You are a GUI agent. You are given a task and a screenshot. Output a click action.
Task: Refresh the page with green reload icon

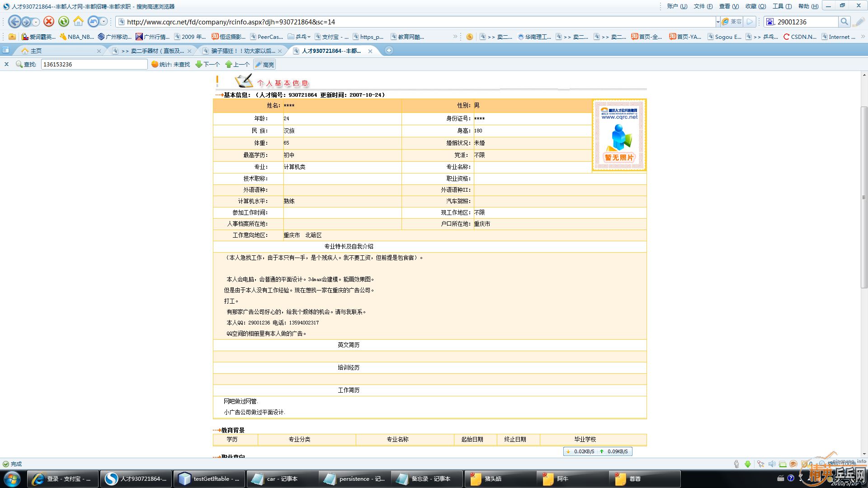64,21
